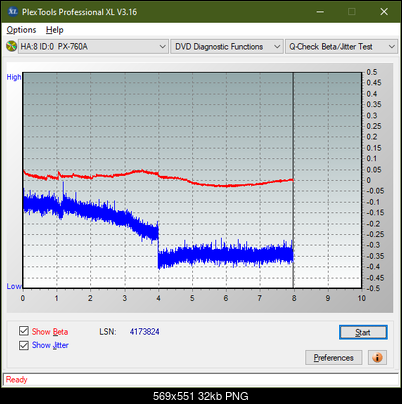The width and height of the screenshot is (402, 404).
Task: Click the High label on graph axis
Action: (14, 77)
